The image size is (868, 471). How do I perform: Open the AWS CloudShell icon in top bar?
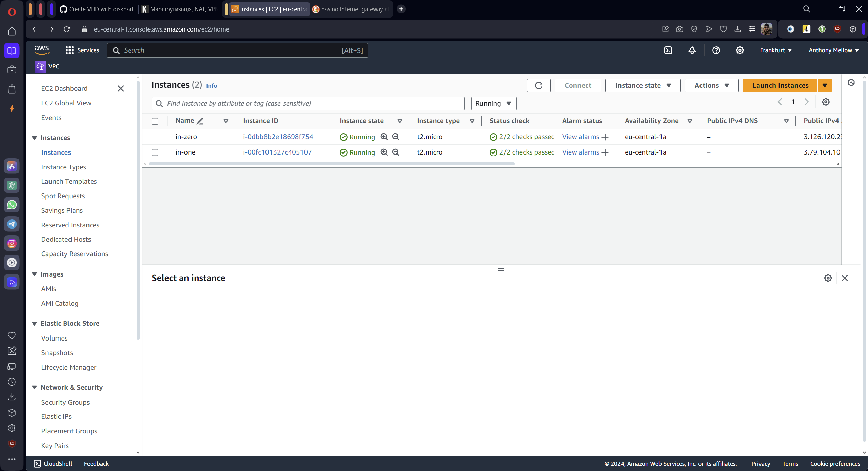(668, 50)
